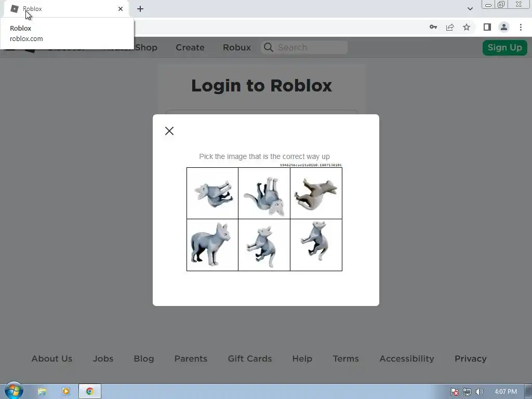Open the Help footer link
This screenshot has width=532, height=399.
(x=302, y=358)
